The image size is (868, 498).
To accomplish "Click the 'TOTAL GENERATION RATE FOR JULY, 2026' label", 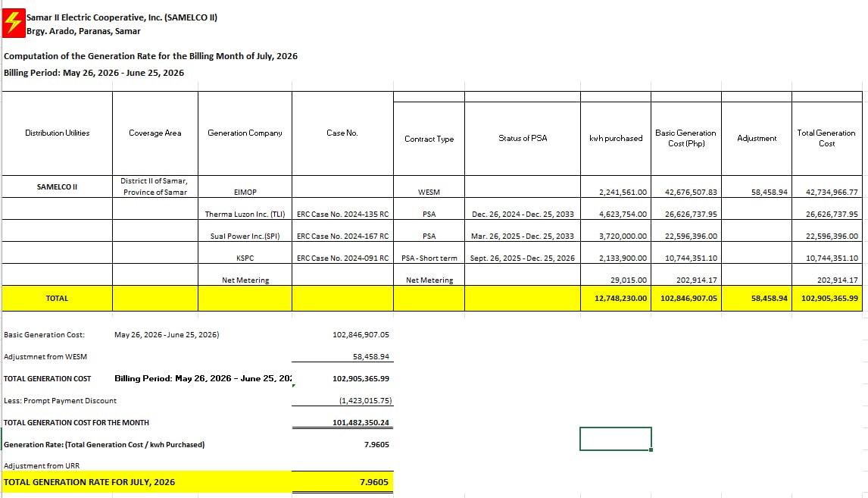I will click(x=89, y=482).
